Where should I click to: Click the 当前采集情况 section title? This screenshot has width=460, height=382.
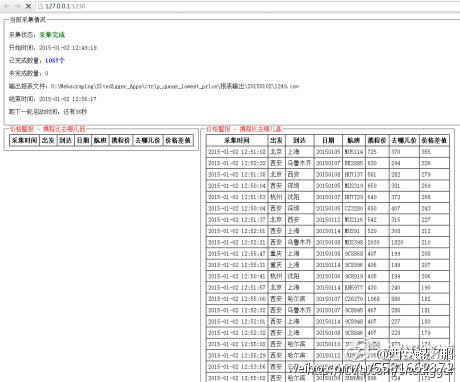27,20
